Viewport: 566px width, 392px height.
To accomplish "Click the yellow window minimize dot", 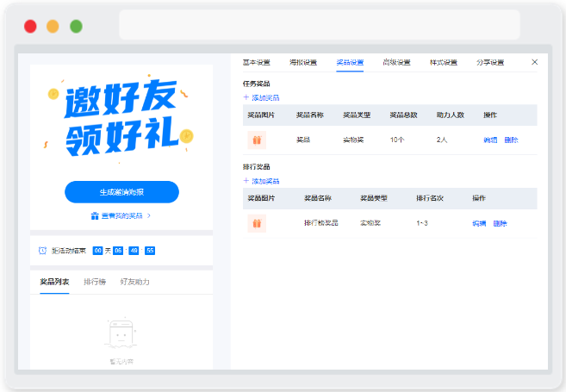I will 53,27.
